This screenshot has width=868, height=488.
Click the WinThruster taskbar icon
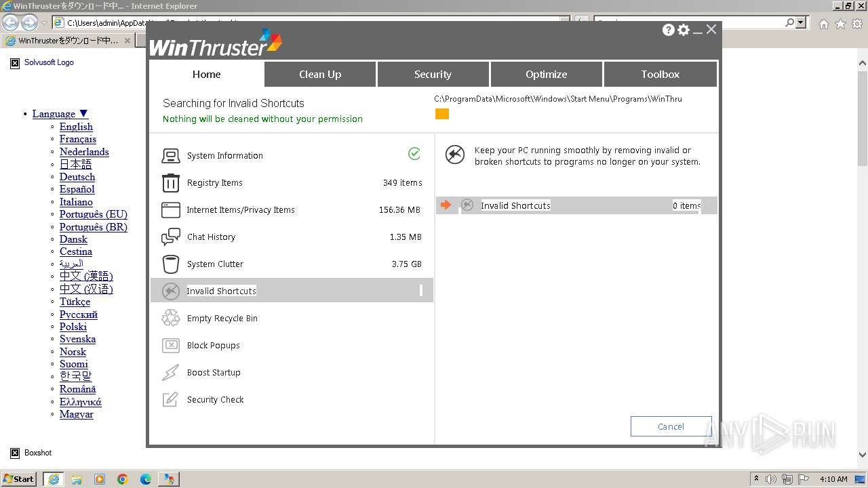(x=169, y=479)
